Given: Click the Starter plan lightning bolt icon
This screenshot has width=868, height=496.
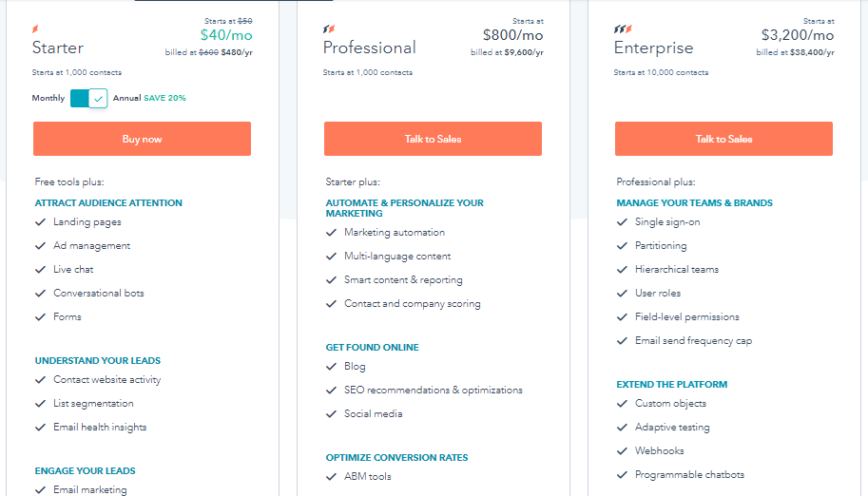Looking at the screenshot, I should tap(35, 29).
